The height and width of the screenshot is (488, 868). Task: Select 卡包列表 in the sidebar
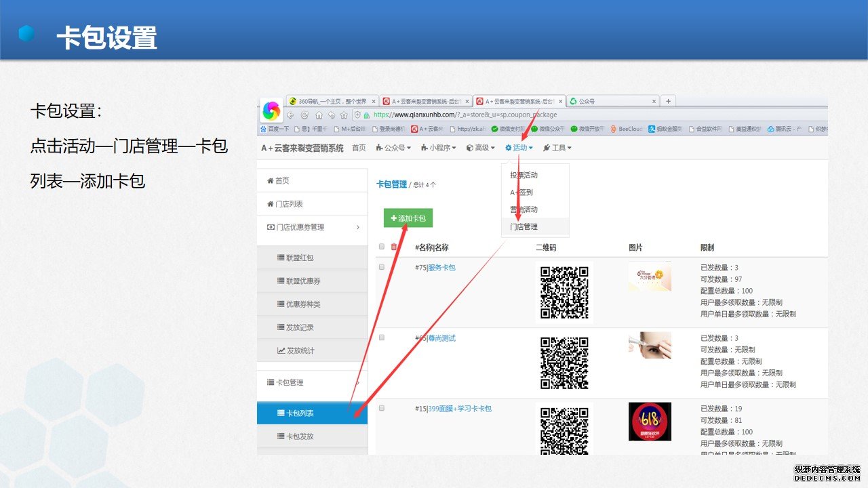pyautogui.click(x=313, y=413)
